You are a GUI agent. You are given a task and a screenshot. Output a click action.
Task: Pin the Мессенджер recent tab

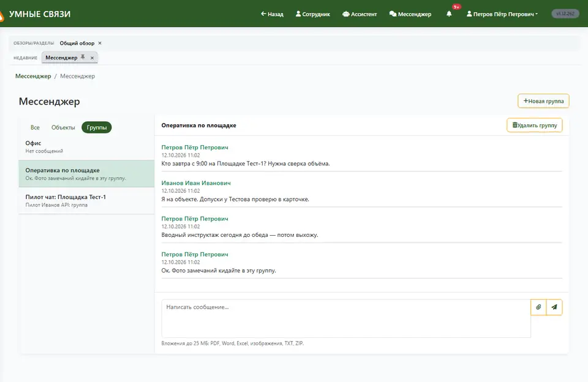(83, 58)
